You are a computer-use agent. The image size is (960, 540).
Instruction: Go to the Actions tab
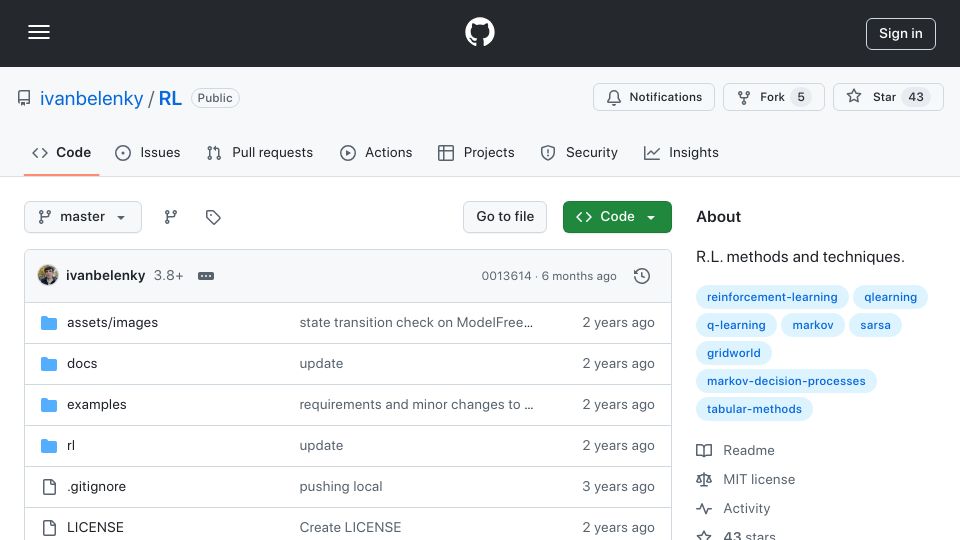[x=376, y=152]
